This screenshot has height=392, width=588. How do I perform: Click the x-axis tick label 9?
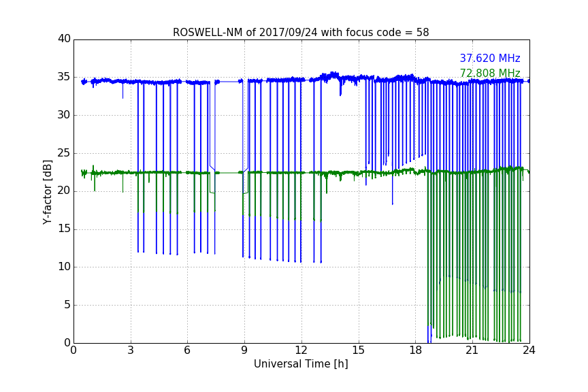pyautogui.click(x=244, y=350)
